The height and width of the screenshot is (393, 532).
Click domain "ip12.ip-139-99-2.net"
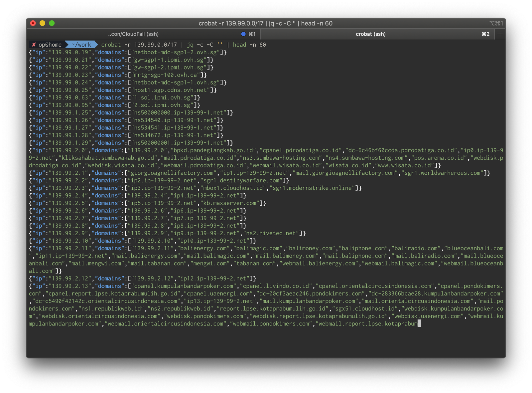pos(213,279)
